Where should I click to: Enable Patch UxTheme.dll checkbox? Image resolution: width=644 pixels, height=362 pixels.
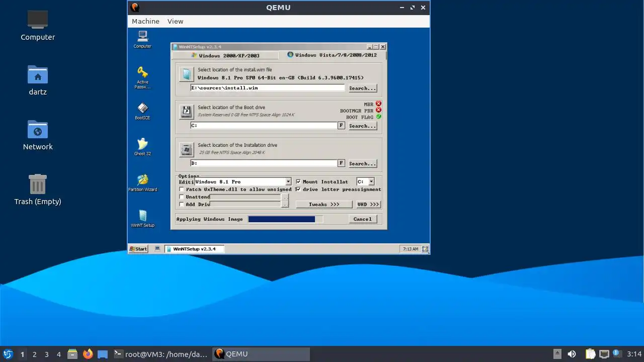182,189
